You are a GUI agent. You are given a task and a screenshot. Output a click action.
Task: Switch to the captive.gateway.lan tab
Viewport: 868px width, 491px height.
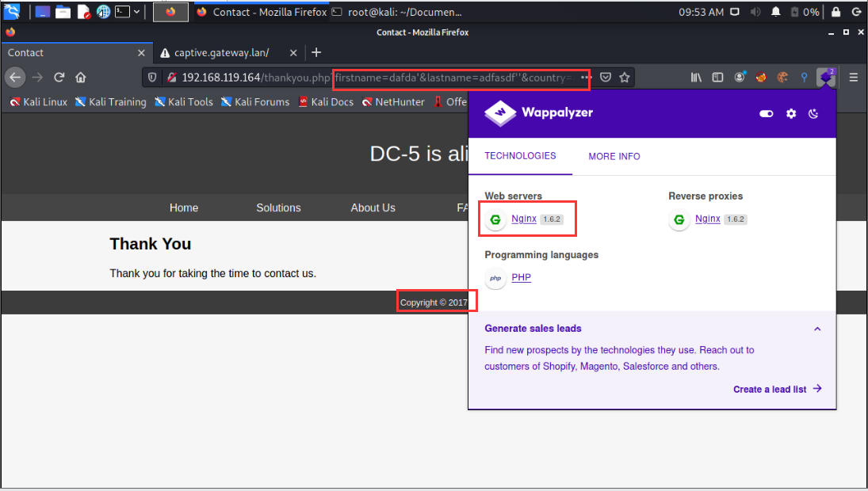(x=228, y=52)
